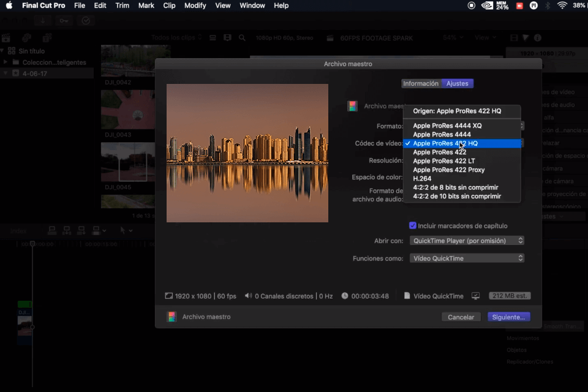Expand the Coleccion...teligentes folder
The width and height of the screenshot is (588, 392).
pyautogui.click(x=6, y=62)
